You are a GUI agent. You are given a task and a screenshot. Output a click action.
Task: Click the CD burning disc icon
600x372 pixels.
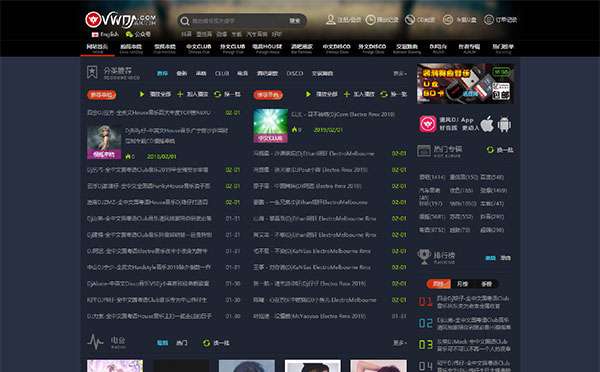410,20
